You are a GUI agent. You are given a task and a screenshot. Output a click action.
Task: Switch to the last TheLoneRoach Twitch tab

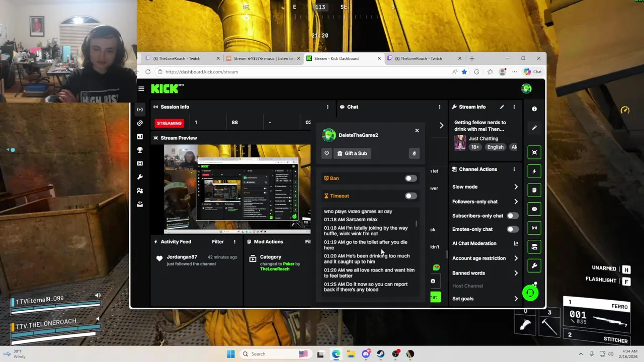[x=424, y=58]
